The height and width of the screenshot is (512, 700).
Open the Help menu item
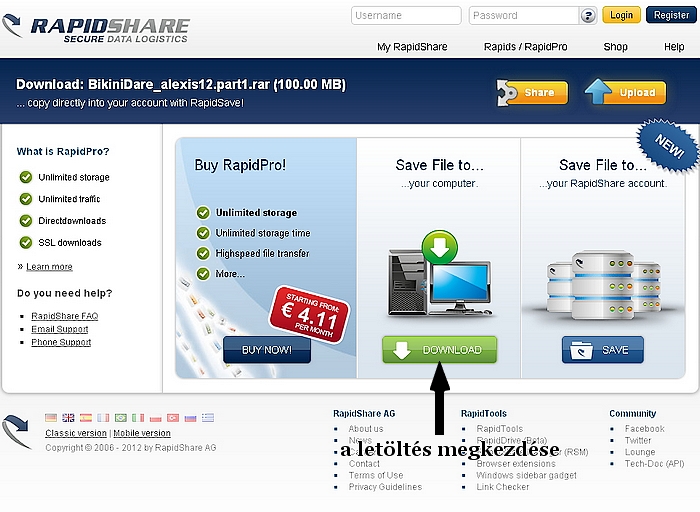(674, 47)
